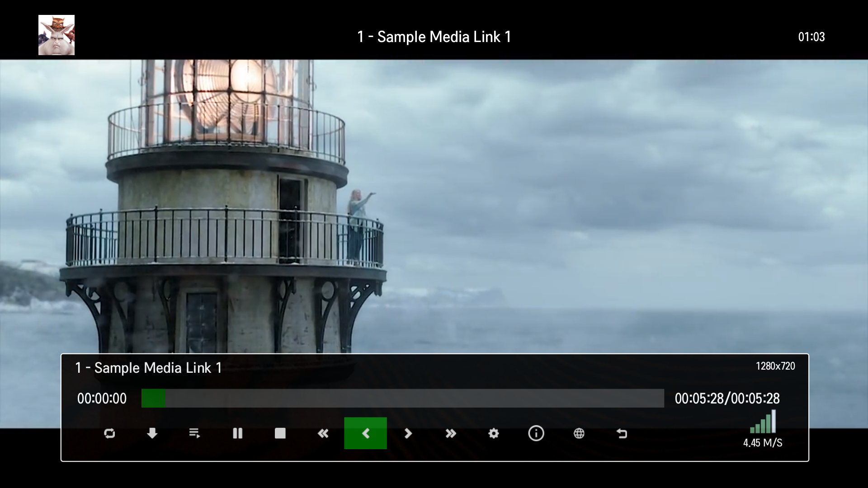Image resolution: width=868 pixels, height=488 pixels.
Task: Stop the video with square button
Action: (x=280, y=434)
